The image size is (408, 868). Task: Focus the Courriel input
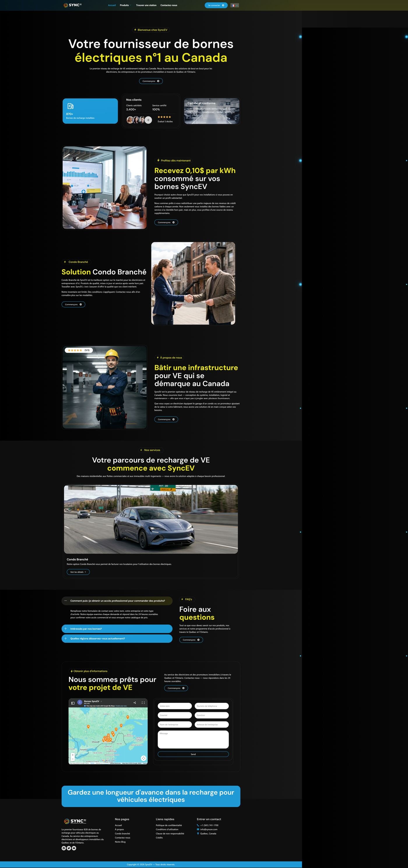coord(175,715)
